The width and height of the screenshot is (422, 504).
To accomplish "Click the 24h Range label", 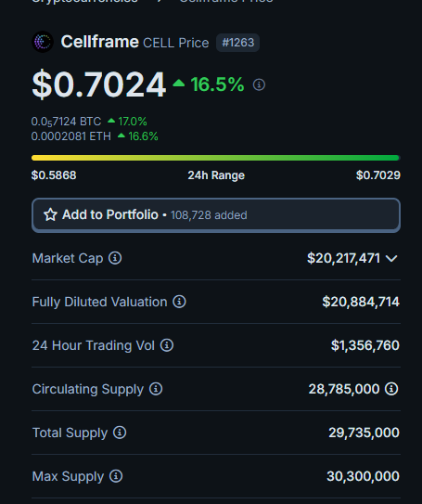I will tap(216, 175).
